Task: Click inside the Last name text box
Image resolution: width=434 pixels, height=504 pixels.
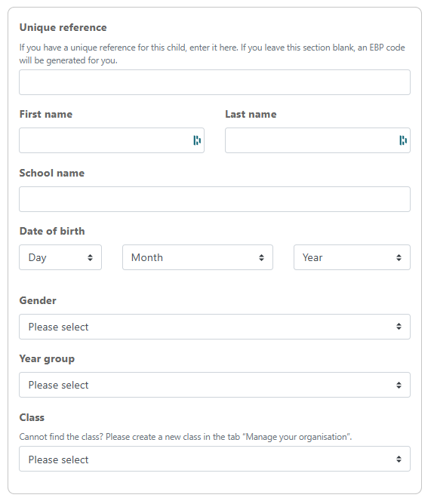Action: pyautogui.click(x=318, y=140)
